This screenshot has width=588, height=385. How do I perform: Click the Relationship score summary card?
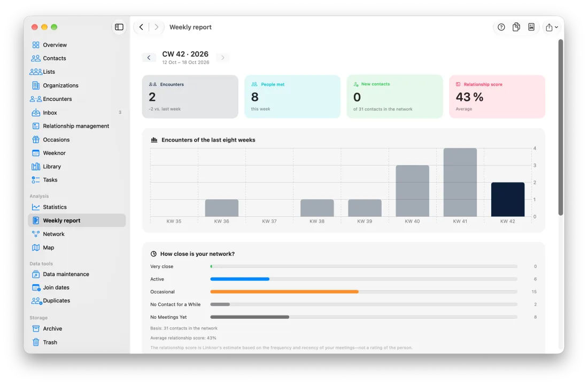(x=497, y=97)
